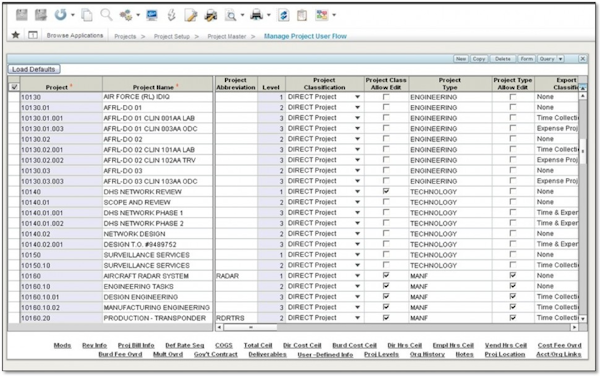Viewport: 600px width, 376px height.
Task: Toggle Project Class Allow Edit for row 10130
Action: click(x=386, y=97)
